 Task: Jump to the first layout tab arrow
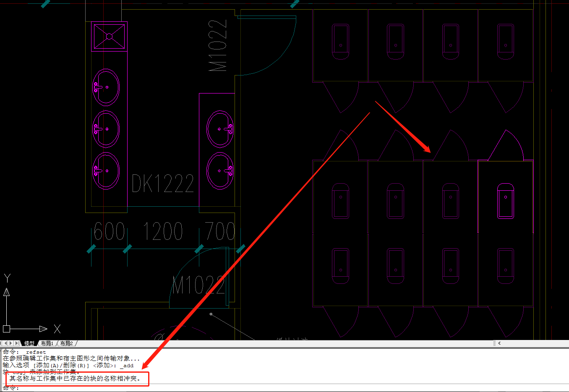(x=2, y=343)
